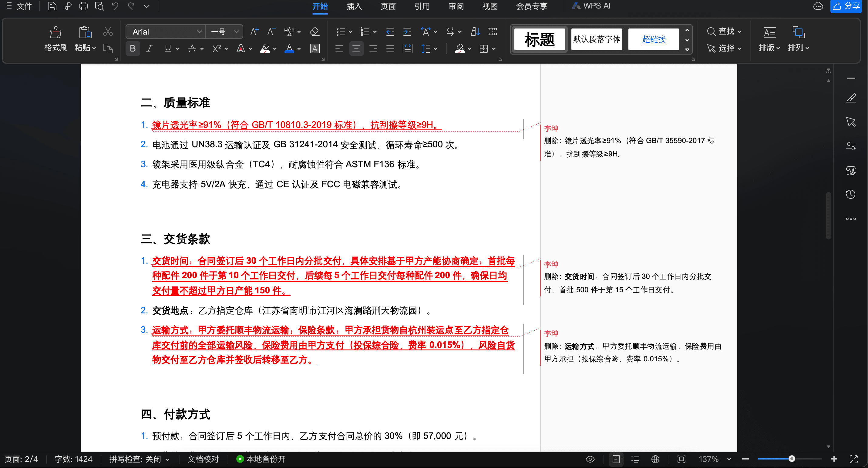
Task: Toggle Italic formatting
Action: pos(149,48)
